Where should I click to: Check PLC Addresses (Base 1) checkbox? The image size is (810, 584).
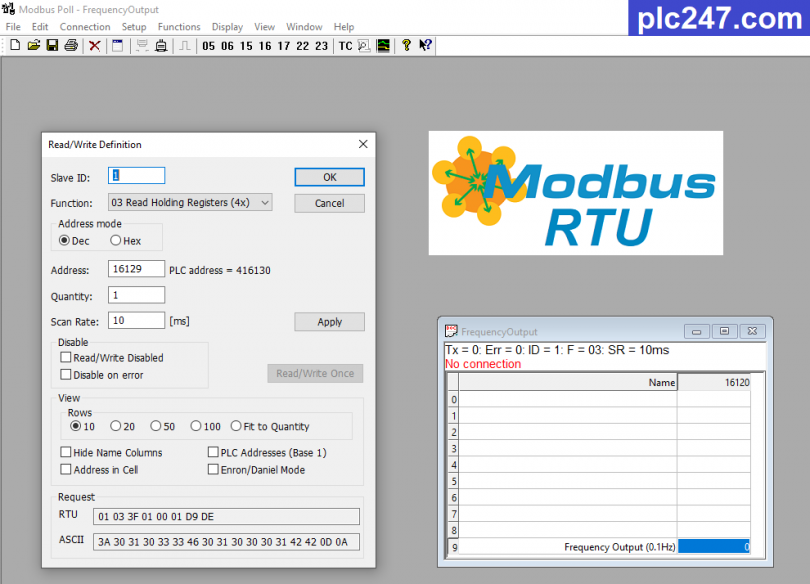coord(213,452)
